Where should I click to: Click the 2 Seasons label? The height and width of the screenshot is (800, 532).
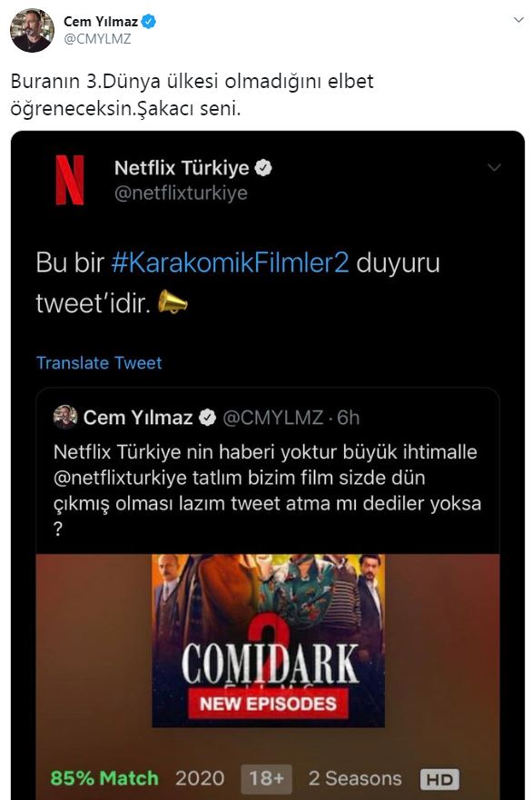click(355, 778)
